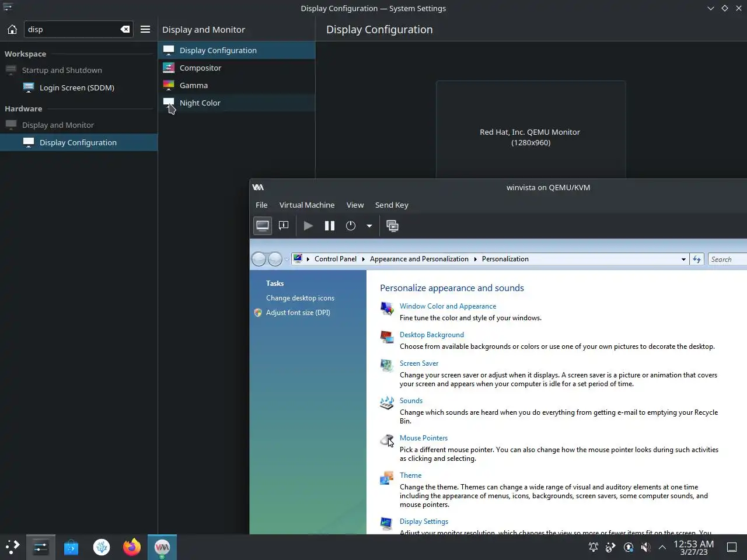Show the graphical console view
This screenshot has width=747, height=560.
coord(263,226)
